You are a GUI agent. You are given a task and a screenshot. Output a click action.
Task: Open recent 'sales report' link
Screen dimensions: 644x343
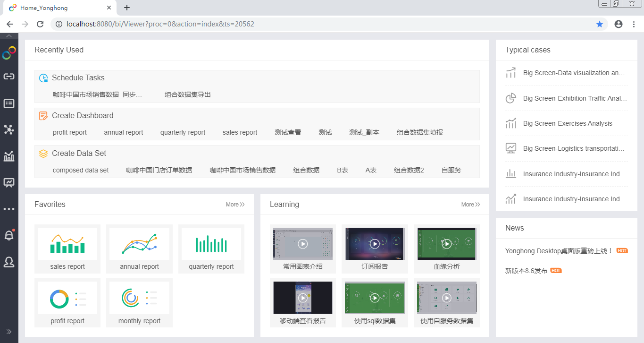[240, 132]
